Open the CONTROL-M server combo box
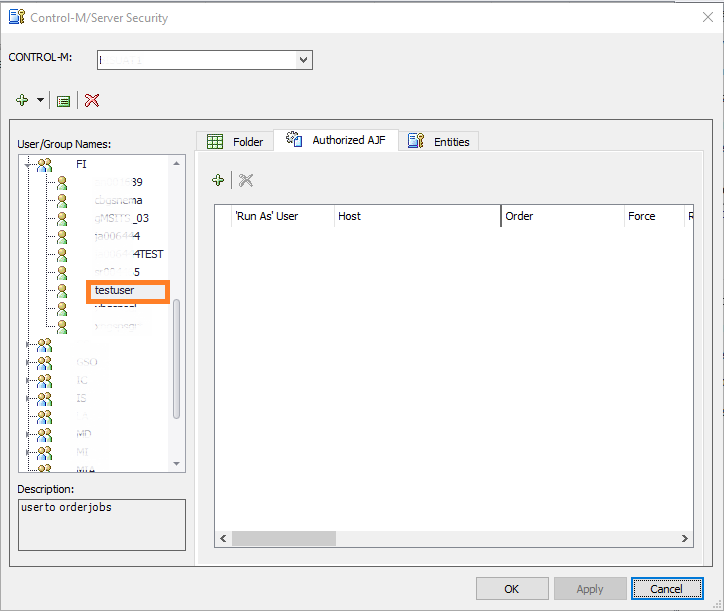The image size is (724, 611). tap(205, 60)
